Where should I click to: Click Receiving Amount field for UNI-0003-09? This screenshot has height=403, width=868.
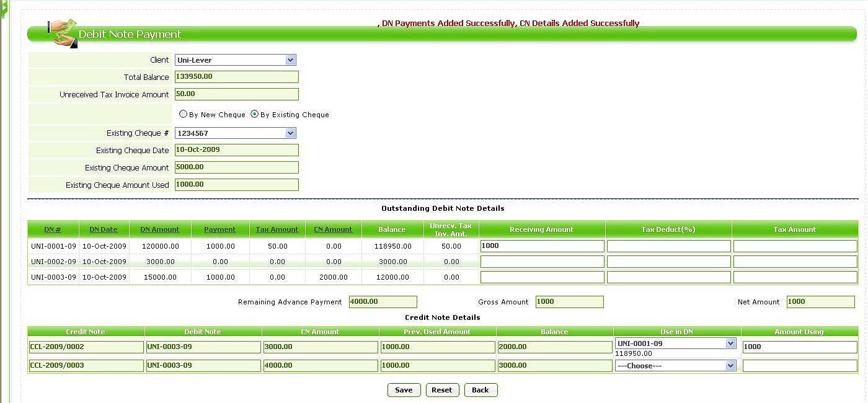(x=542, y=277)
